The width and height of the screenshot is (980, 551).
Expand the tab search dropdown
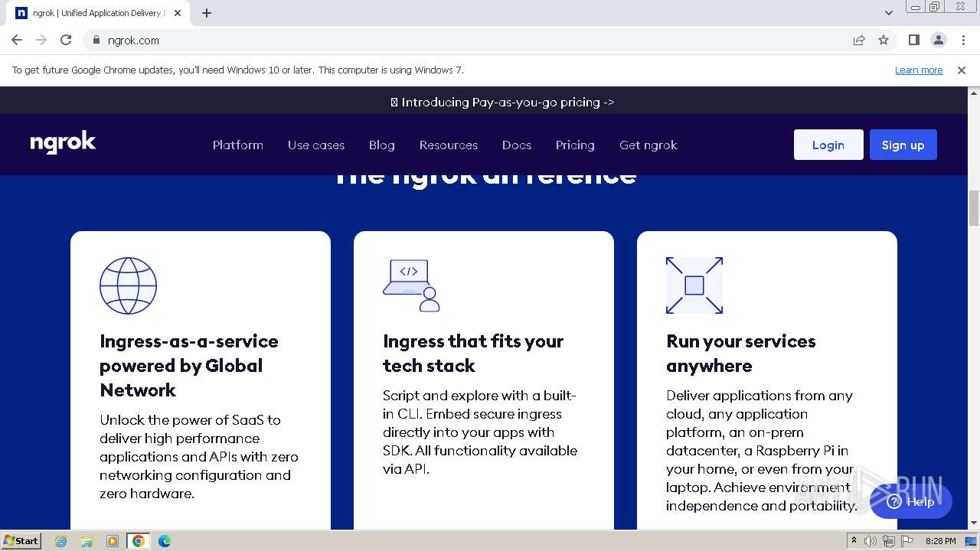coord(889,13)
